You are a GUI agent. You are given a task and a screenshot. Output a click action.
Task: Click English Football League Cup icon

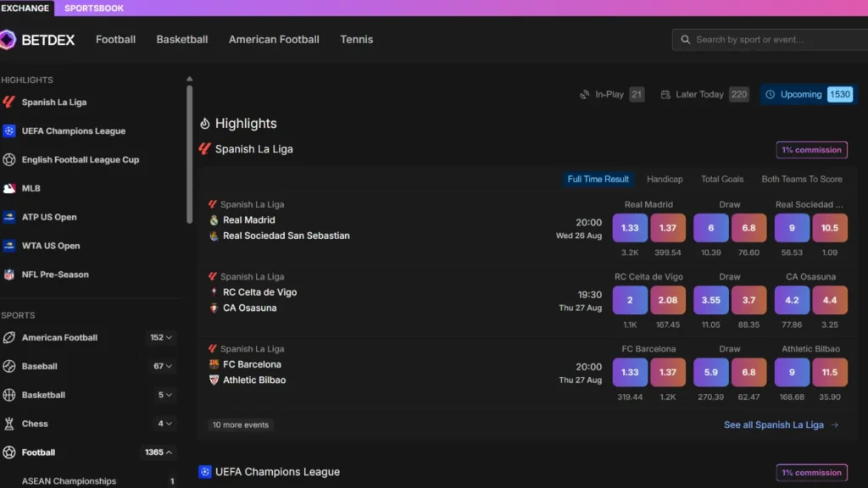[x=8, y=159]
